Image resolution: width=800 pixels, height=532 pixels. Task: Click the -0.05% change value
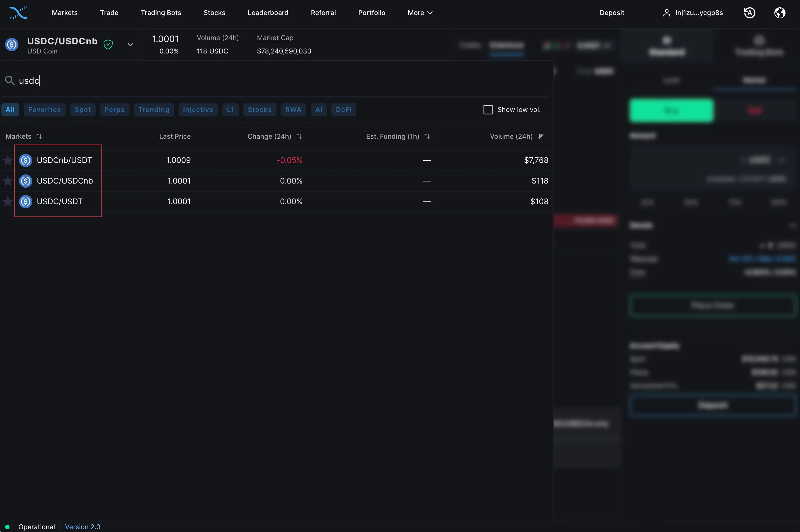tap(289, 160)
